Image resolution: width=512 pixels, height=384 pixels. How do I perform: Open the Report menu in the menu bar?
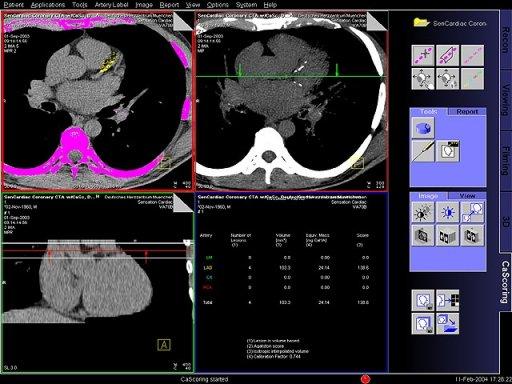point(169,5)
